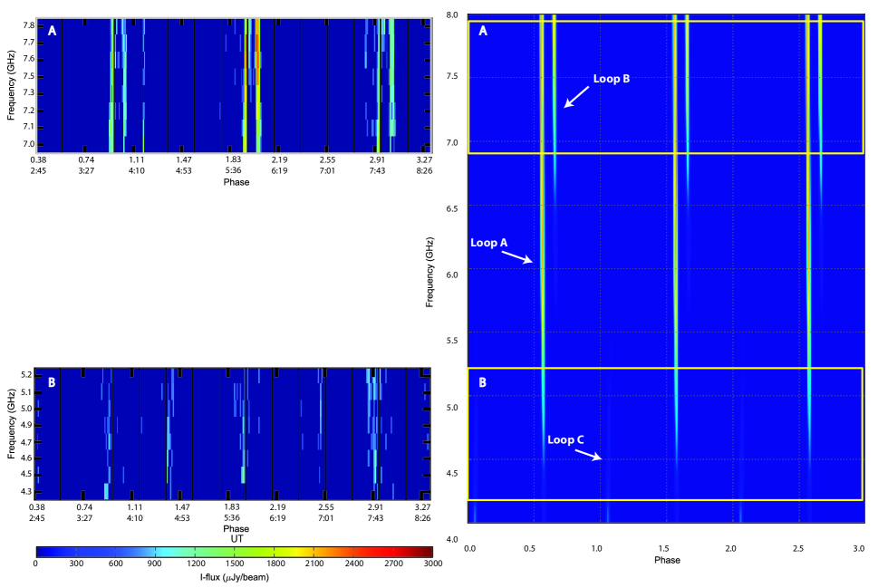Select the "2.0" phase tick on right plot
Image resolution: width=878 pixels, height=588 pixels.
(730, 549)
